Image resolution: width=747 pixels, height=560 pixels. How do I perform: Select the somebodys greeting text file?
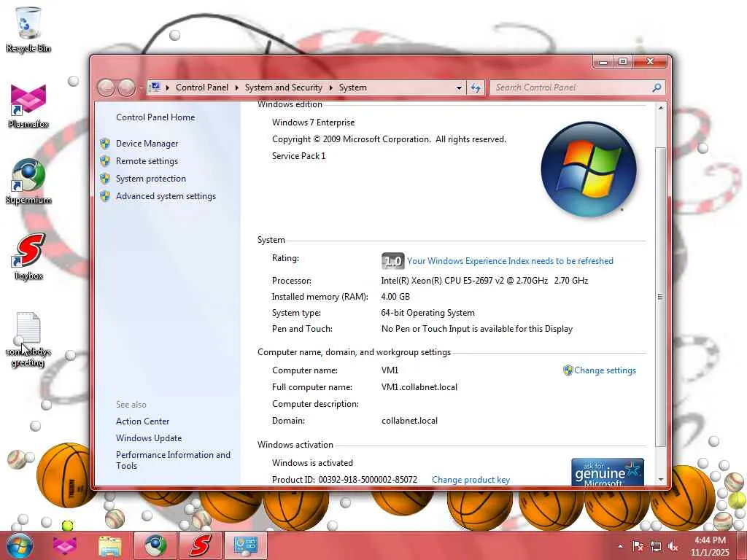28,340
